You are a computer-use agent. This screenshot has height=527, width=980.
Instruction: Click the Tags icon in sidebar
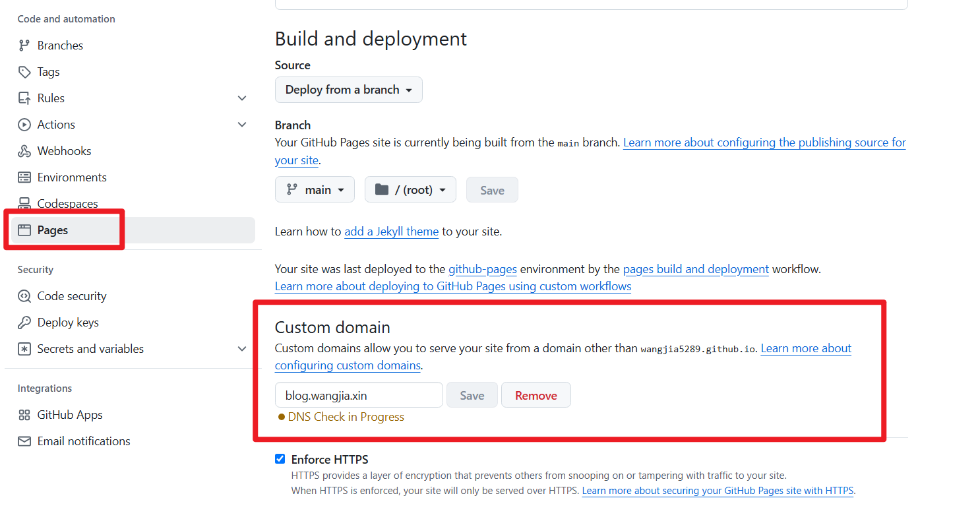click(x=24, y=72)
